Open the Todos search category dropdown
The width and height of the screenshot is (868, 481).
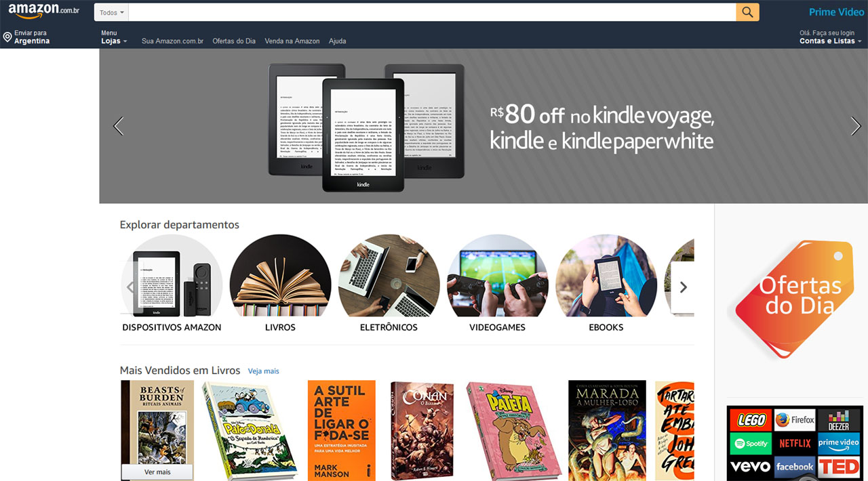[x=111, y=12]
